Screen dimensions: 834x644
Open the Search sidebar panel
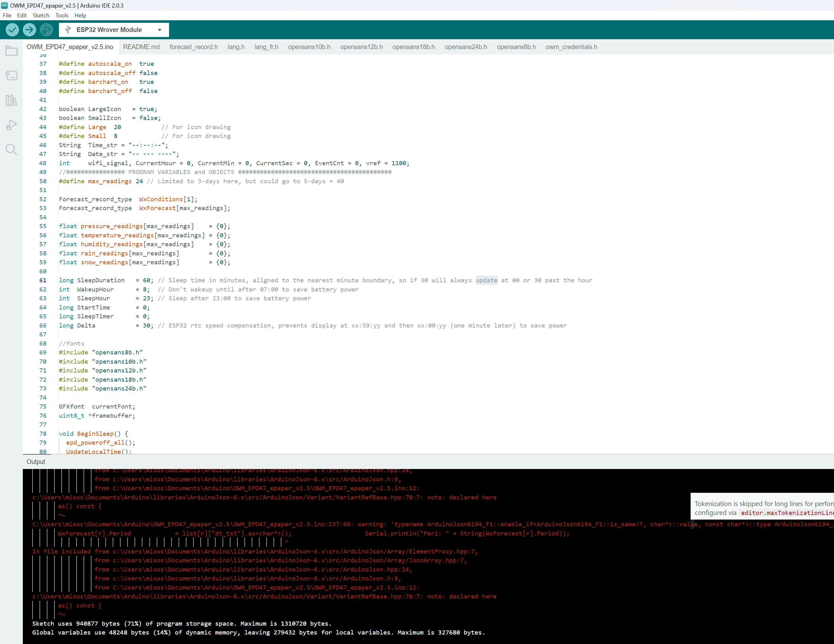11,149
